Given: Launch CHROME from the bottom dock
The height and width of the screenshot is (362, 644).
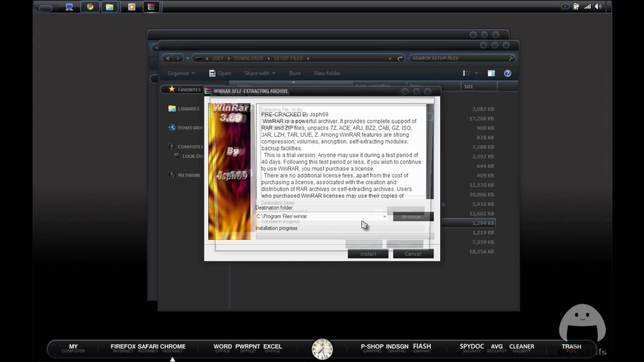Looking at the screenshot, I should 173,348.
